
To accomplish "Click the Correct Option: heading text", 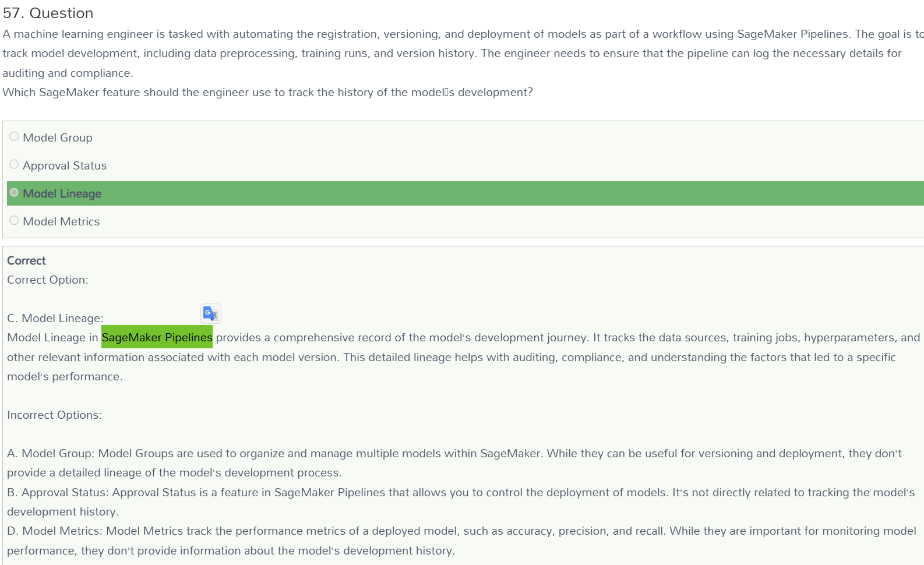I will tap(48, 280).
